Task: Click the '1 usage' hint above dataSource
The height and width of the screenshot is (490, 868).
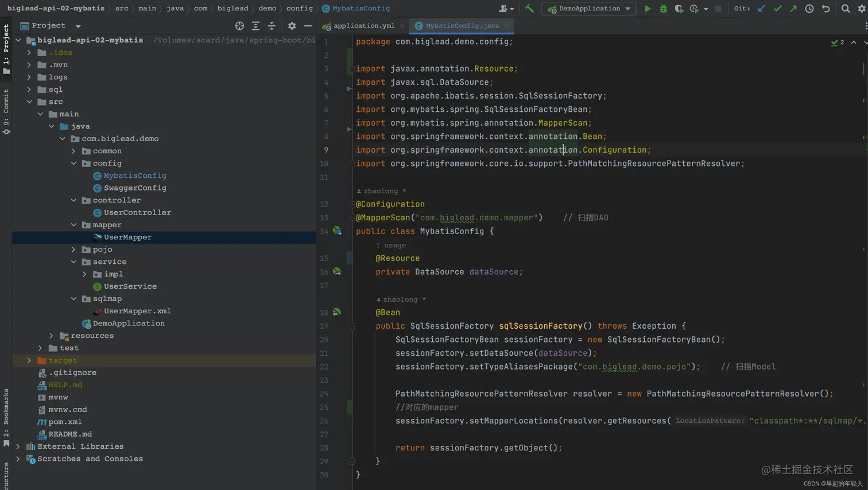Action: pos(390,245)
